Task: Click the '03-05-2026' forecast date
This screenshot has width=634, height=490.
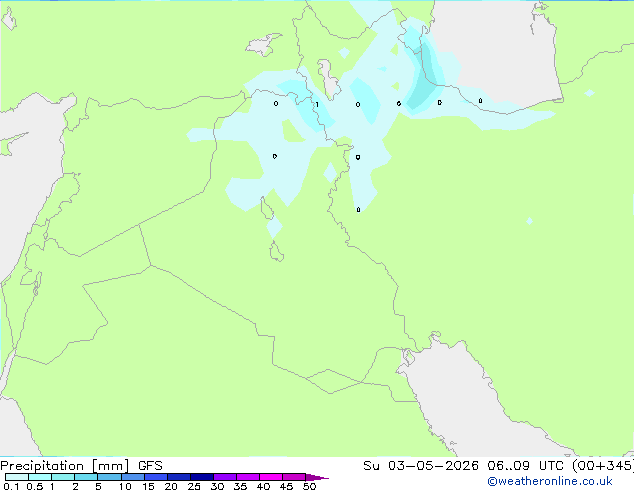Action: tap(433, 466)
